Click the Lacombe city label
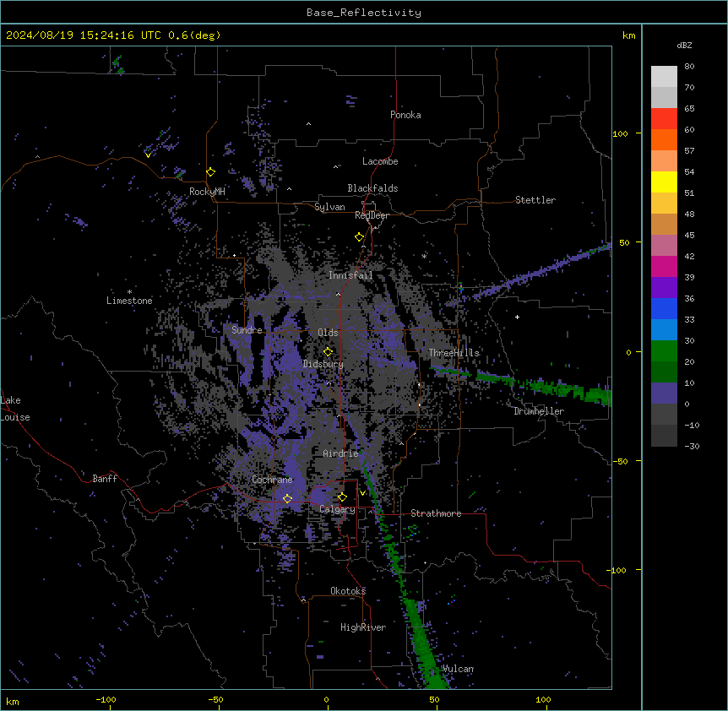Screen dimensions: 728x711 (x=380, y=161)
